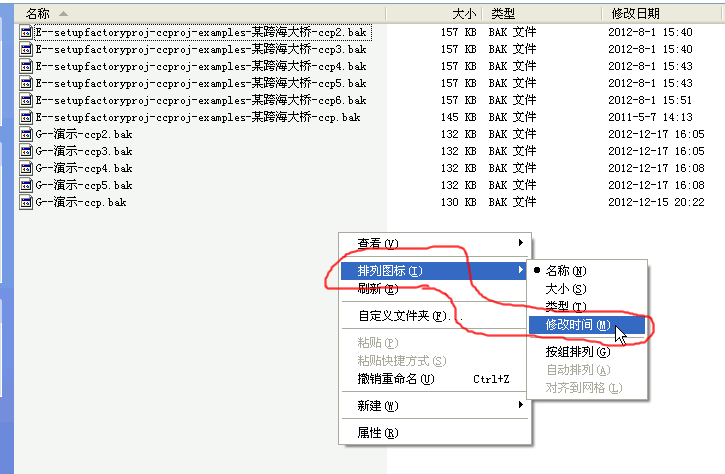This screenshot has height=474, width=725.
Task: Select file name 某跨海大桥-ccp5.bak
Action: (x=201, y=83)
